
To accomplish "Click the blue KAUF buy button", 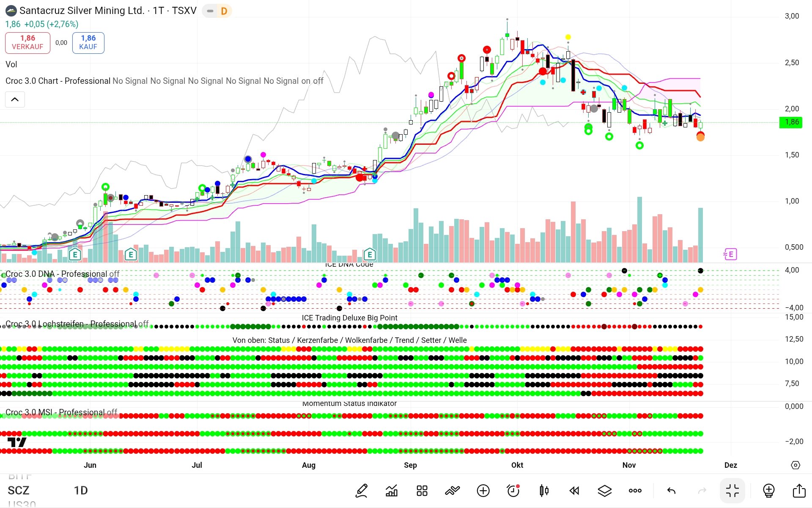I will tap(88, 42).
